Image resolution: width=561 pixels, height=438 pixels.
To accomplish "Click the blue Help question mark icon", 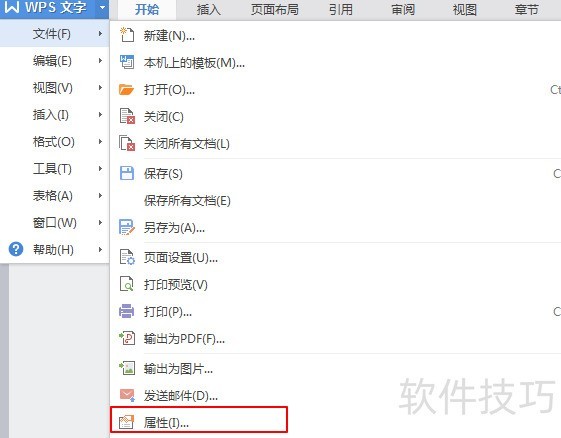I will tap(16, 249).
